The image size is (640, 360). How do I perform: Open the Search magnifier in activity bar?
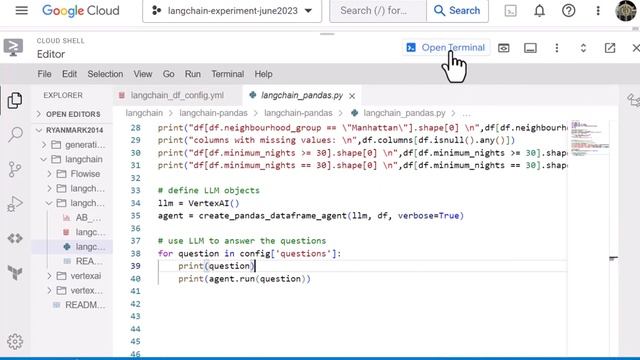click(15, 135)
